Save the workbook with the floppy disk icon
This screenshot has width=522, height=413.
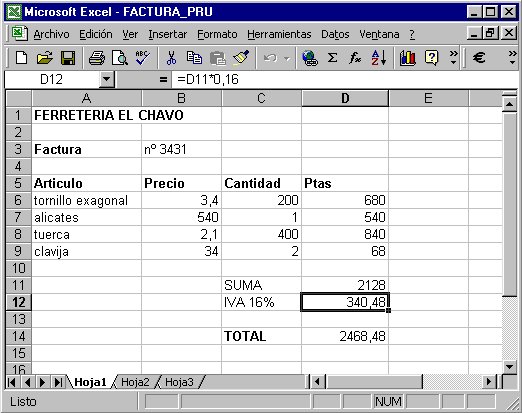coord(68,58)
